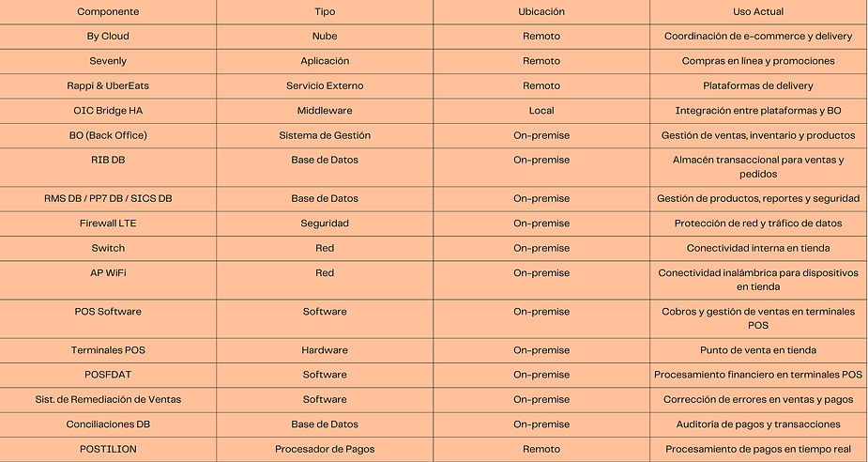
Task: Select the Sevenly component cell
Action: (108, 61)
